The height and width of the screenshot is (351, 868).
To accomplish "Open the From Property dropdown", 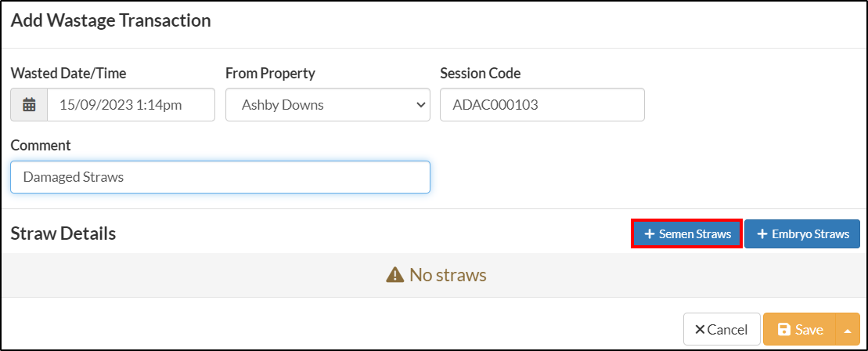I will point(328,105).
